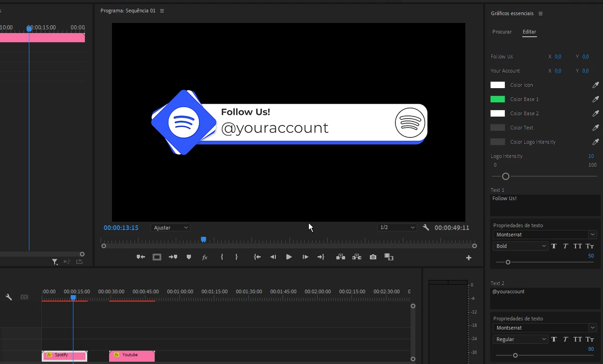The height and width of the screenshot is (364, 603).
Task: Click Logo Intensity value 10
Action: pos(591,156)
